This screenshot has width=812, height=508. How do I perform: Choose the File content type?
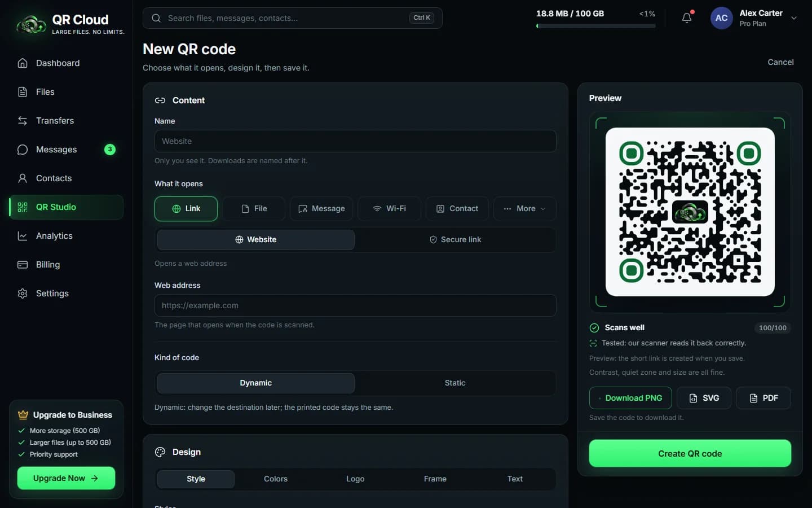(254, 209)
